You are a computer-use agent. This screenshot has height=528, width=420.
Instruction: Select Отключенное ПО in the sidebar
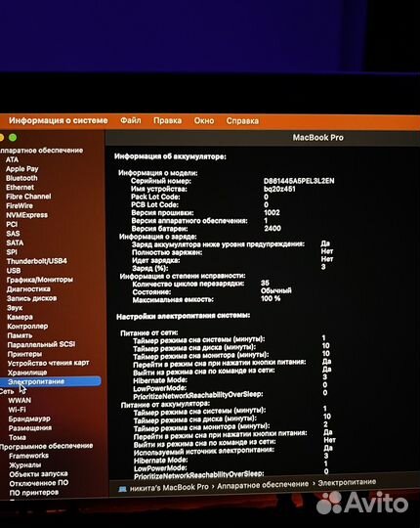(x=39, y=483)
